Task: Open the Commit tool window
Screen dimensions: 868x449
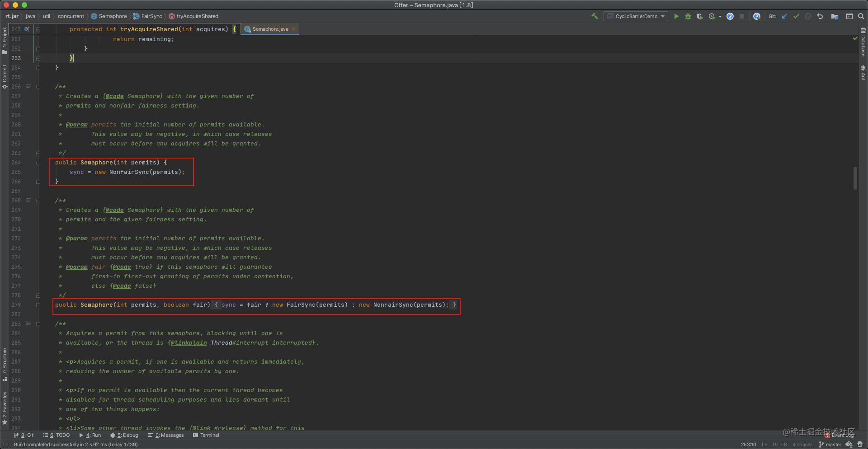Action: [x=5, y=76]
